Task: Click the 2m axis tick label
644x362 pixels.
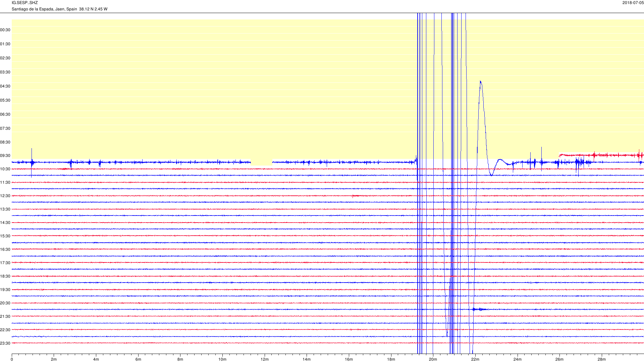Action: (54, 359)
